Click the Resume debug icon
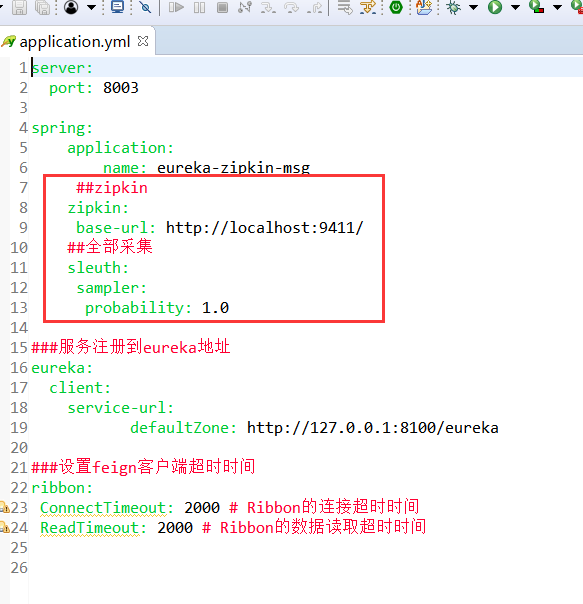Viewport: 583px width, 604px height. (x=176, y=7)
